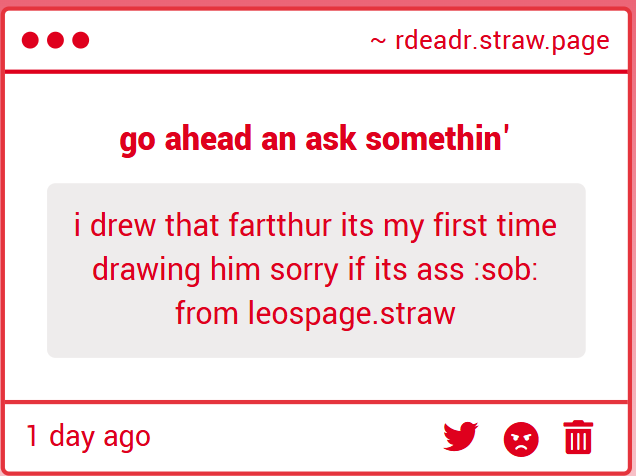The height and width of the screenshot is (476, 636).
Task: Click the "go ahead an ask somethin'" heading
Action: pos(315,139)
